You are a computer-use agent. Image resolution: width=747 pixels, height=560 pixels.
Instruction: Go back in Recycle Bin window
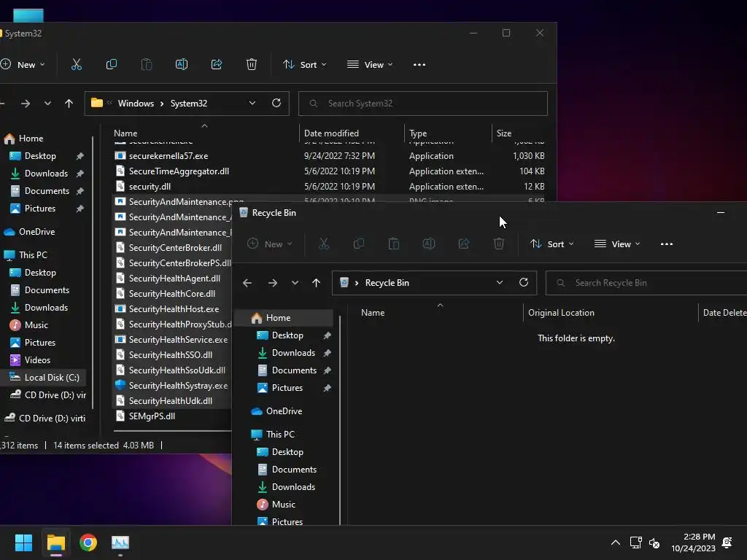click(x=247, y=283)
